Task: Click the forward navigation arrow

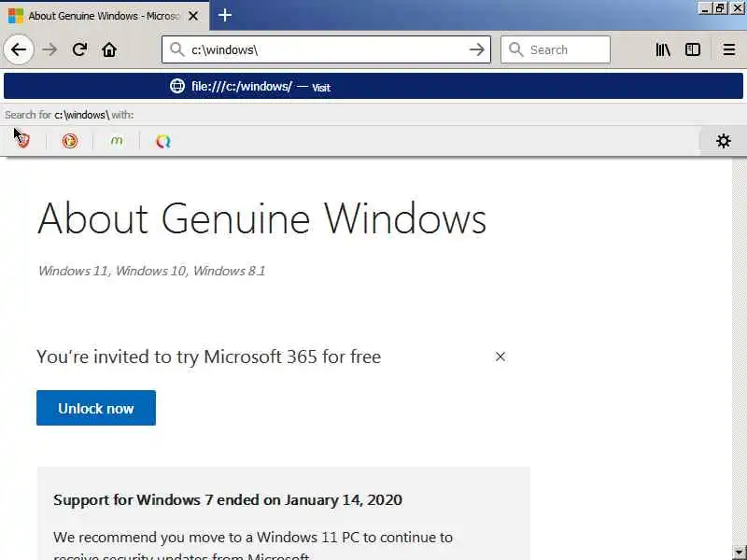Action: coord(49,49)
